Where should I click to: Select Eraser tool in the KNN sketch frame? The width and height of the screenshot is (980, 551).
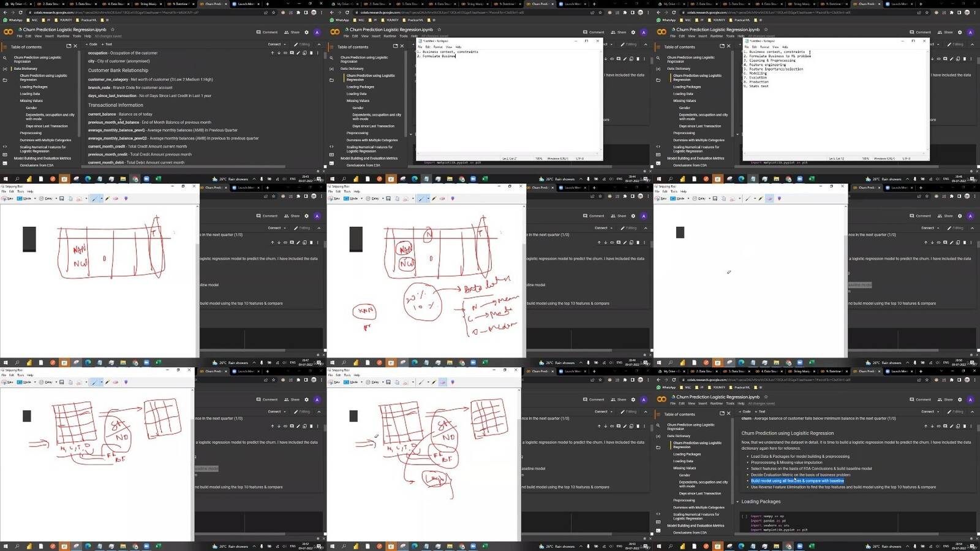(x=442, y=199)
